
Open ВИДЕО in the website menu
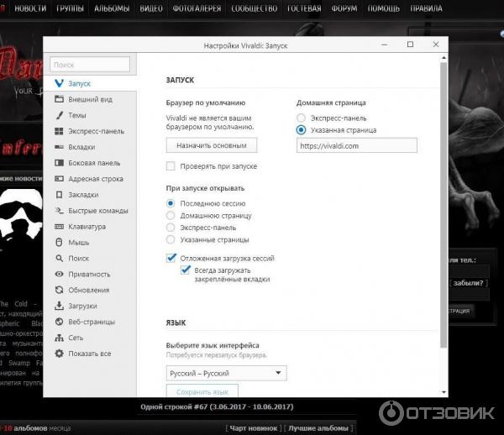pyautogui.click(x=151, y=8)
